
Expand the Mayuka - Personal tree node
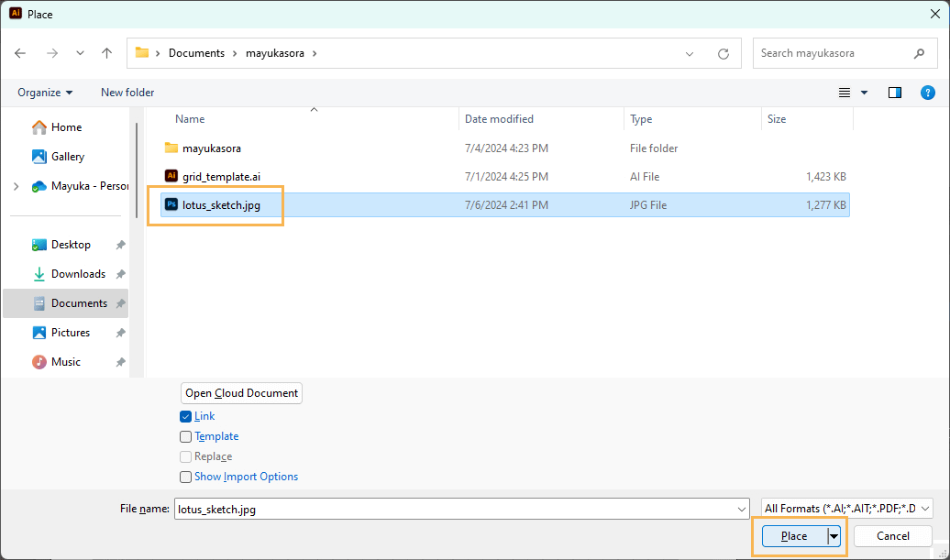pos(16,186)
